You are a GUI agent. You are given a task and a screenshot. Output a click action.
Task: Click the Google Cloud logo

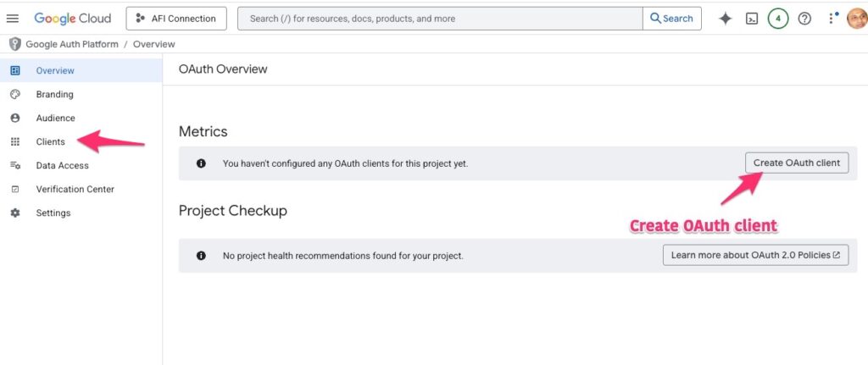point(74,19)
